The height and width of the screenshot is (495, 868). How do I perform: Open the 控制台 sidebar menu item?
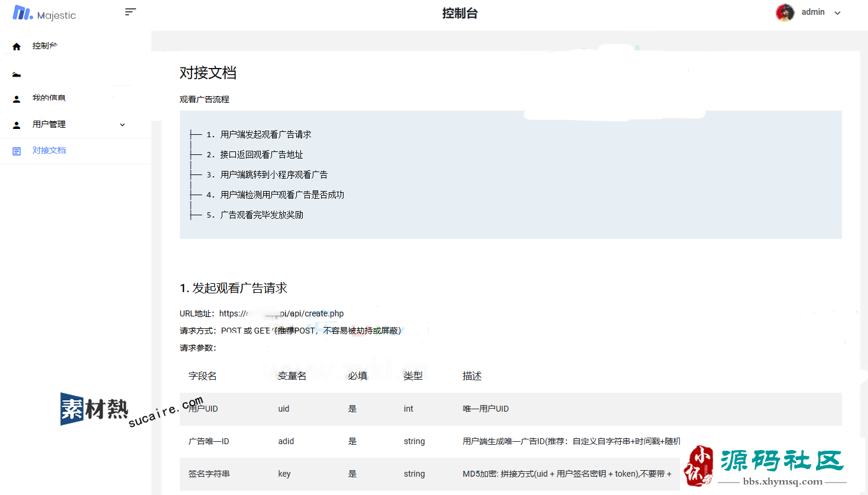point(45,46)
